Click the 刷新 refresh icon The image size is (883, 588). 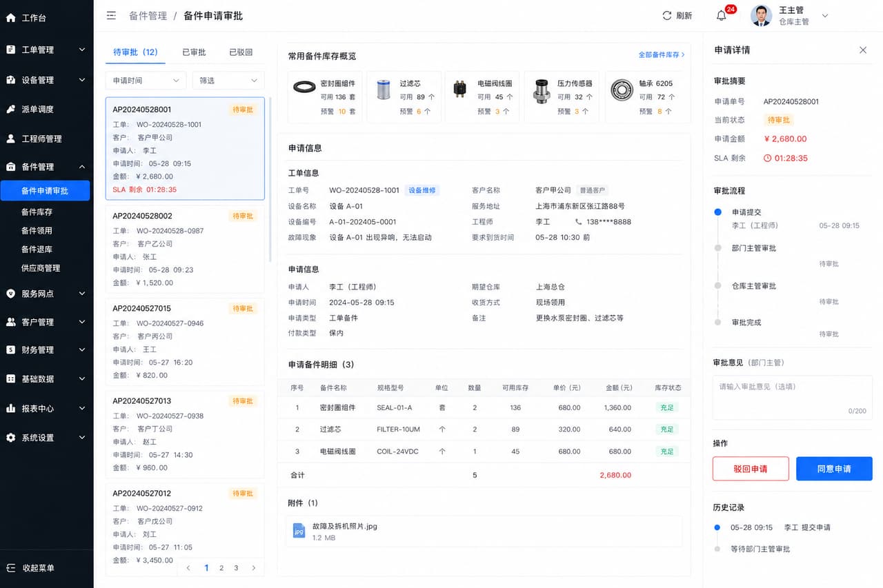pyautogui.click(x=666, y=15)
